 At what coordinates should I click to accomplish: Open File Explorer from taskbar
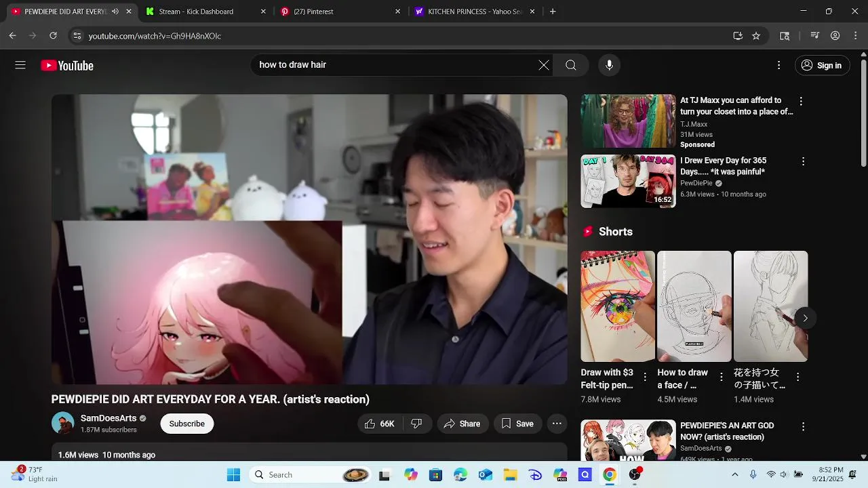pos(510,474)
